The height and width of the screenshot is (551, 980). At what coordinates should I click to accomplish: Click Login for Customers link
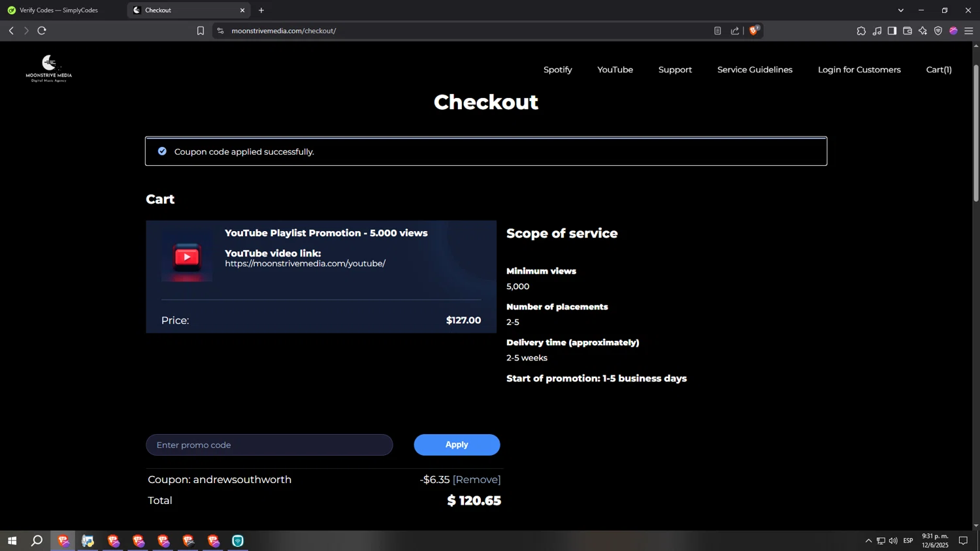pos(859,70)
